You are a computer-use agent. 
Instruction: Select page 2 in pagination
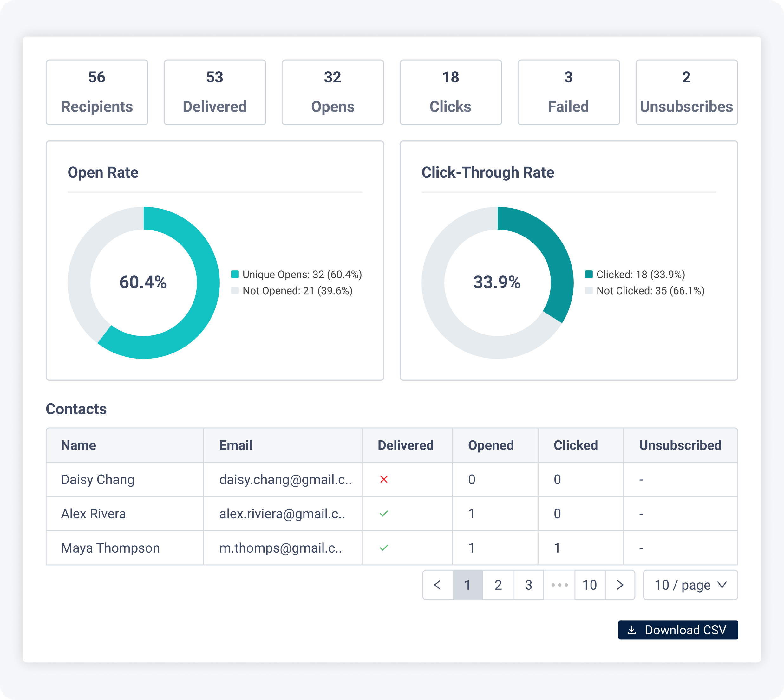(498, 585)
